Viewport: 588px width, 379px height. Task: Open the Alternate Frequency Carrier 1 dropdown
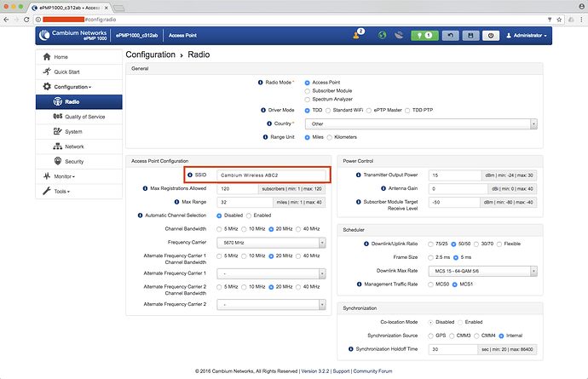click(271, 273)
